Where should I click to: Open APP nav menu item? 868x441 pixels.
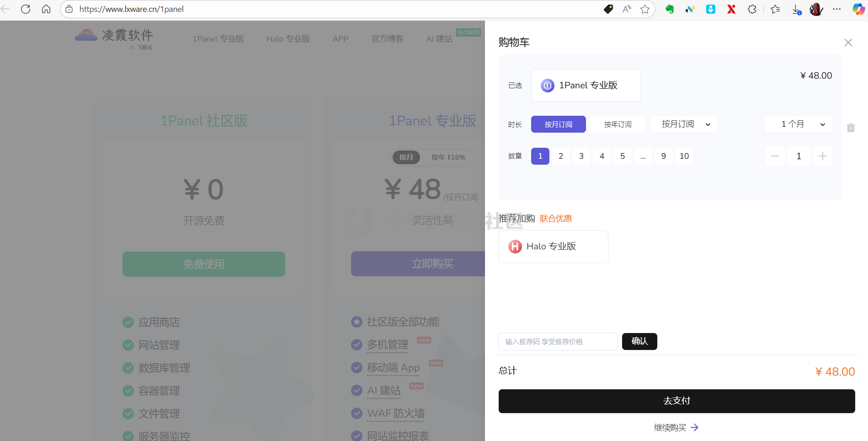[x=341, y=39]
